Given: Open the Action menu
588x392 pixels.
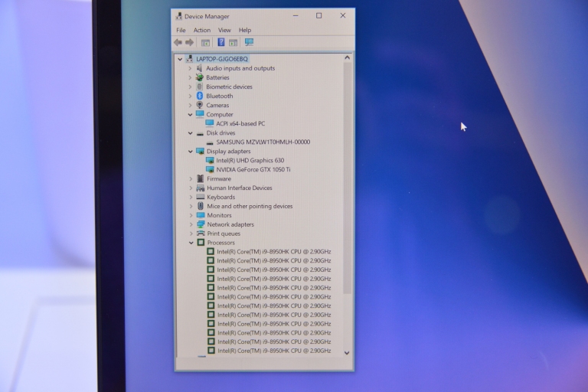Looking at the screenshot, I should (202, 30).
